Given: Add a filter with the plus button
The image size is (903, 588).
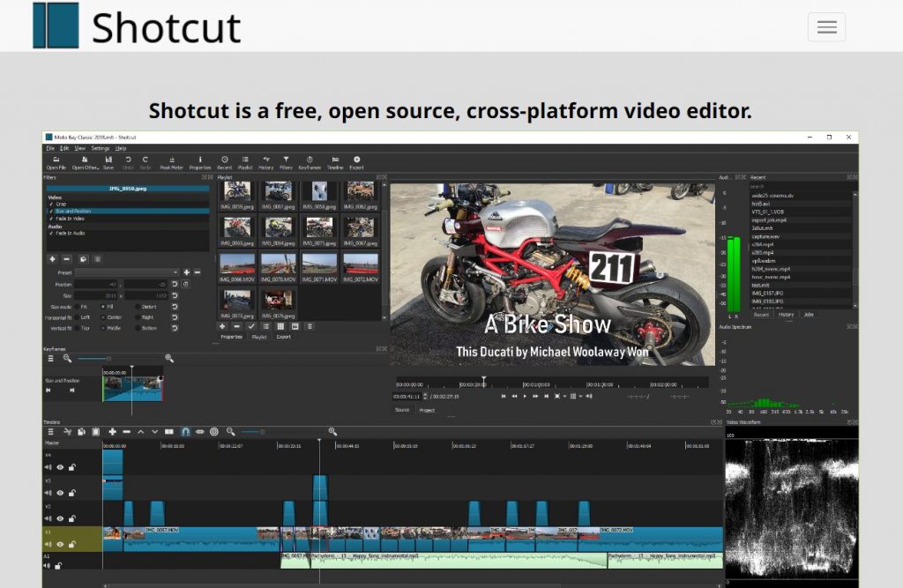Looking at the screenshot, I should [52, 259].
